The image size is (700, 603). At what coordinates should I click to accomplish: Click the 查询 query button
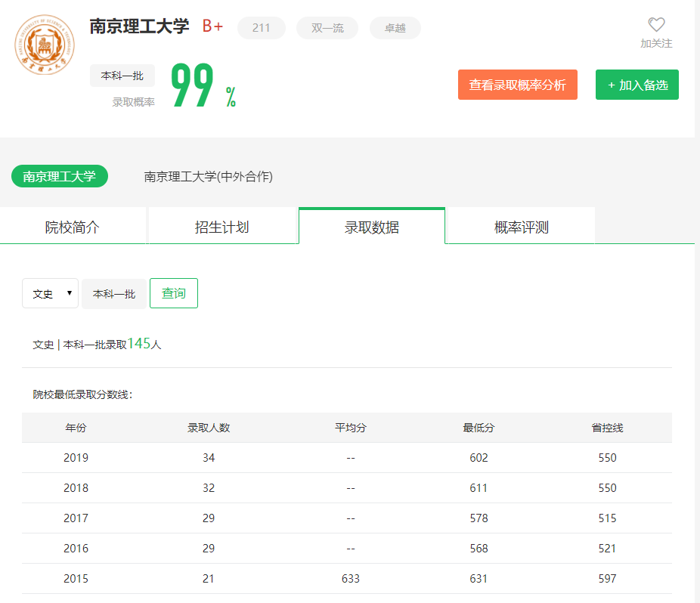click(x=174, y=293)
